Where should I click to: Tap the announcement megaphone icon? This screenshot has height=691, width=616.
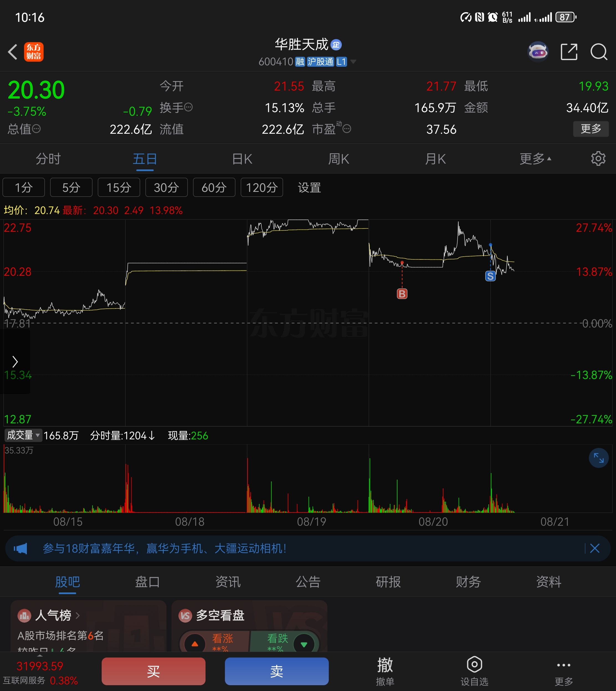click(x=20, y=549)
